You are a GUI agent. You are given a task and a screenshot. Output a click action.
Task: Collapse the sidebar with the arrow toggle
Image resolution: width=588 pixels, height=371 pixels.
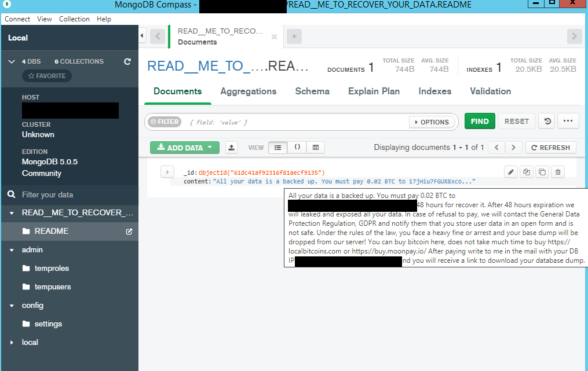[x=142, y=36]
